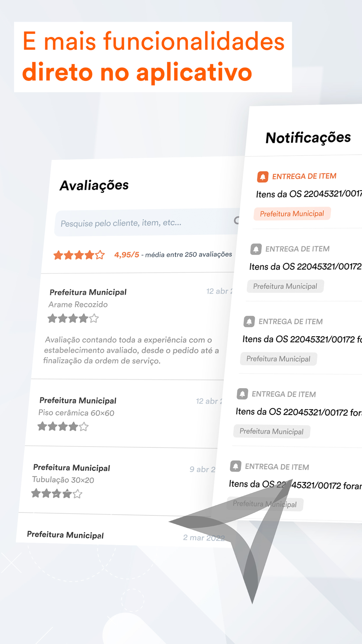Select the second gray Prefeitura Municipal tag
Screen dimensions: 362x644
(x=278, y=359)
